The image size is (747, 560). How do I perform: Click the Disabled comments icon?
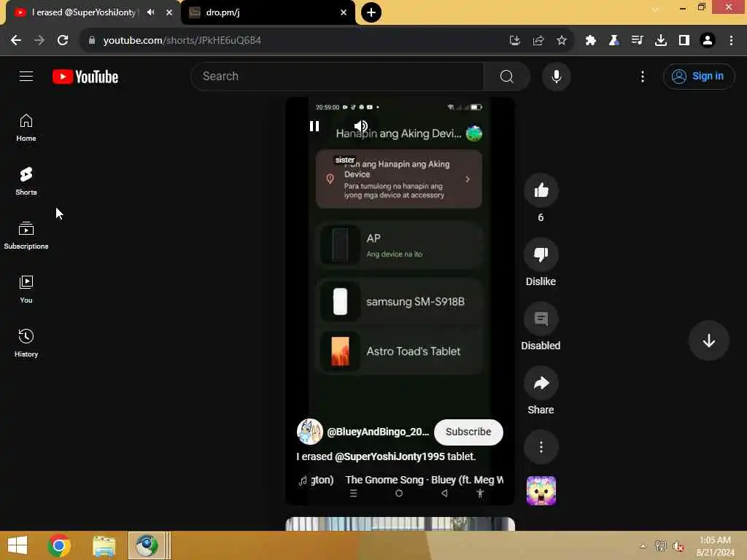click(541, 319)
